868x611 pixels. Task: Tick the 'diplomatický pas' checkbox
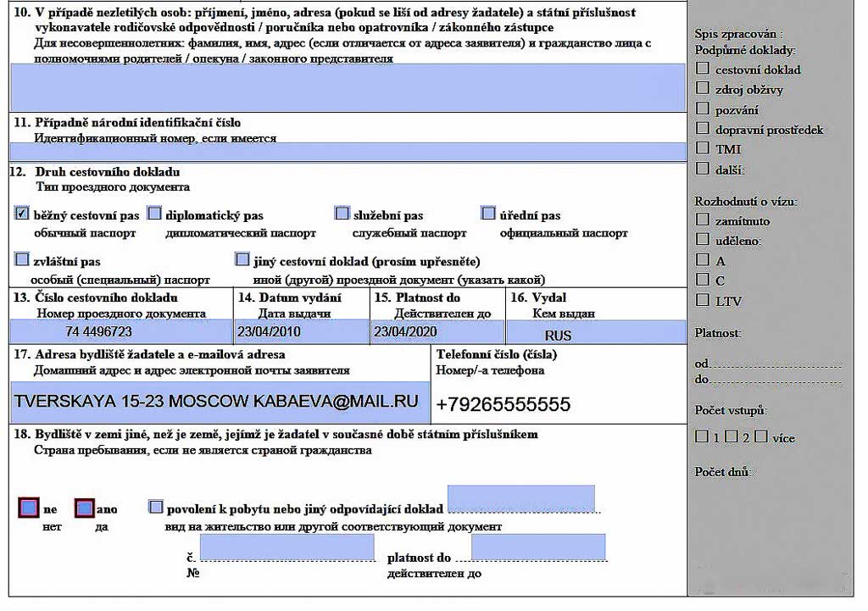pyautogui.click(x=154, y=213)
